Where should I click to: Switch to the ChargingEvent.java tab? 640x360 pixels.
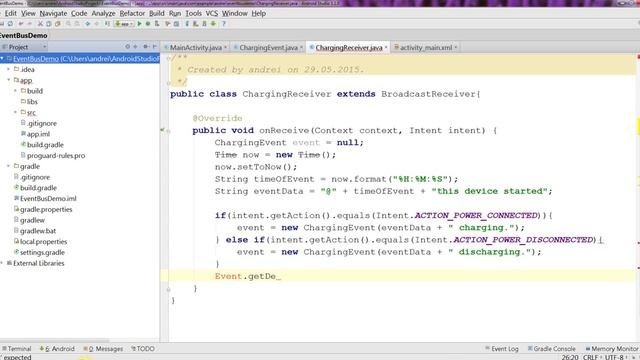pyautogui.click(x=268, y=48)
